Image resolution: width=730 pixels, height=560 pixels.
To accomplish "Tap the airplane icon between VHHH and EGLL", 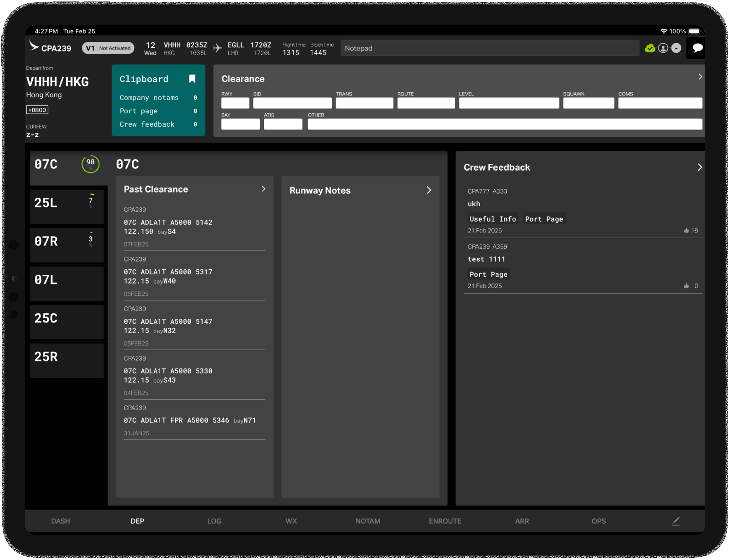I will pos(218,48).
